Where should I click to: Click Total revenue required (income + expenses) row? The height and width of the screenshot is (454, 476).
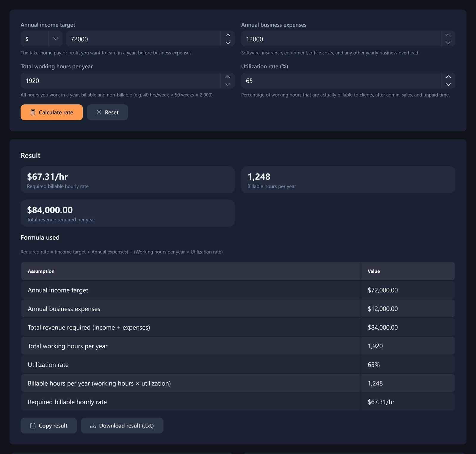(238, 327)
